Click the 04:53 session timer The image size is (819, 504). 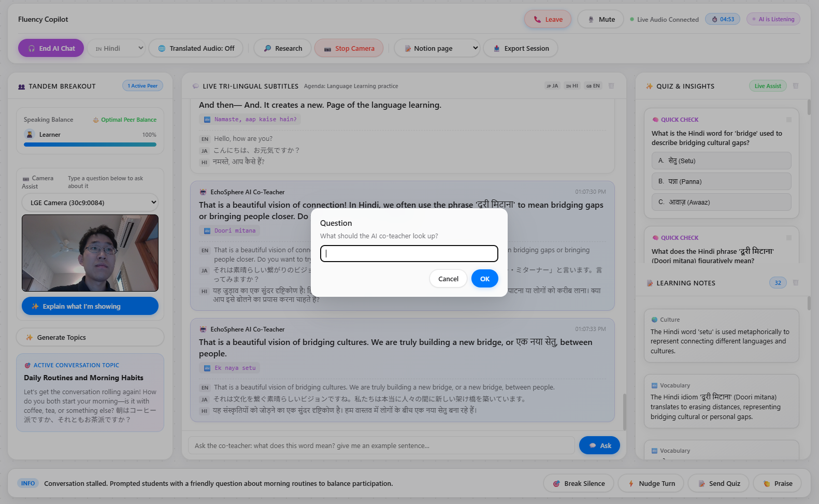click(x=723, y=19)
